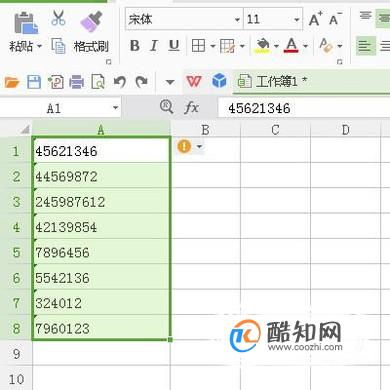Toggle Bold formatting
Screen dimensions: 390x390
[x=135, y=46]
